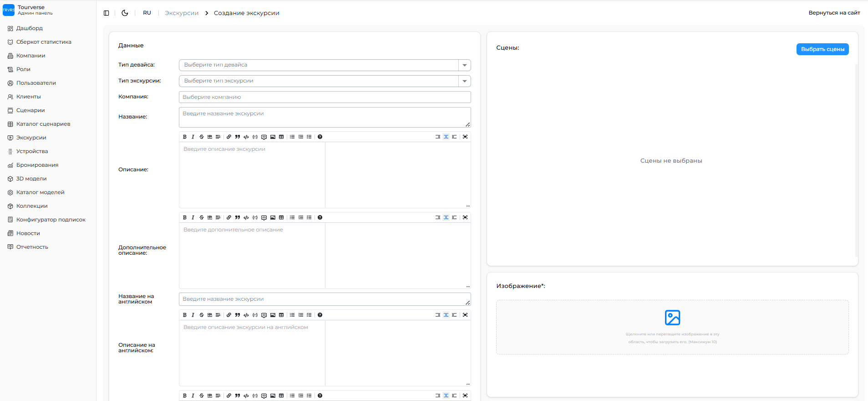
Task: Click the Сцены panel vertical scrollbar
Action: tap(856, 159)
